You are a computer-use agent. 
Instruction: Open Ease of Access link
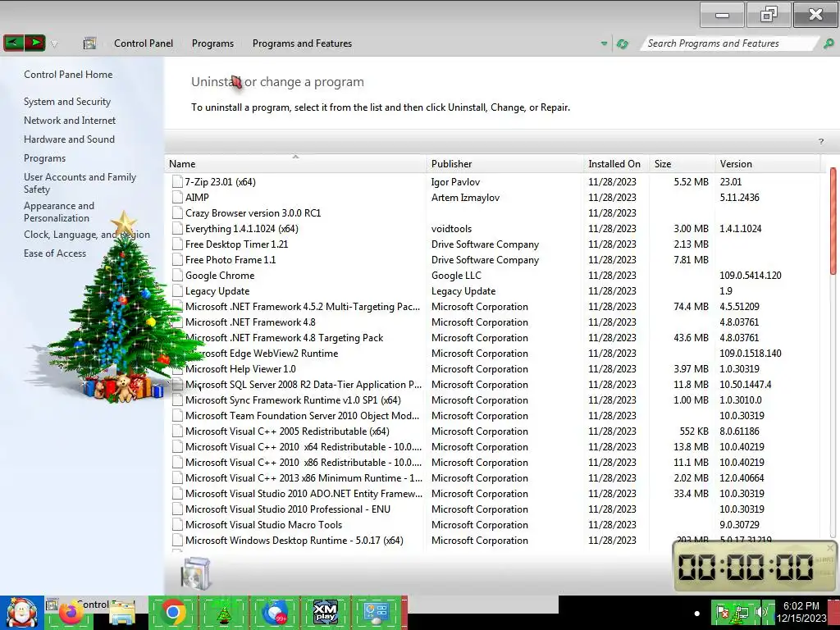click(55, 253)
